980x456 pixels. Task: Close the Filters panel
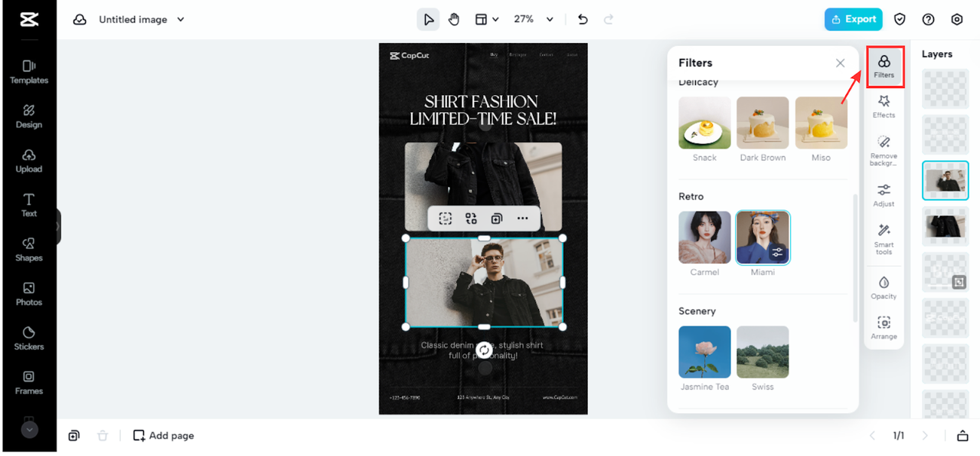click(840, 63)
